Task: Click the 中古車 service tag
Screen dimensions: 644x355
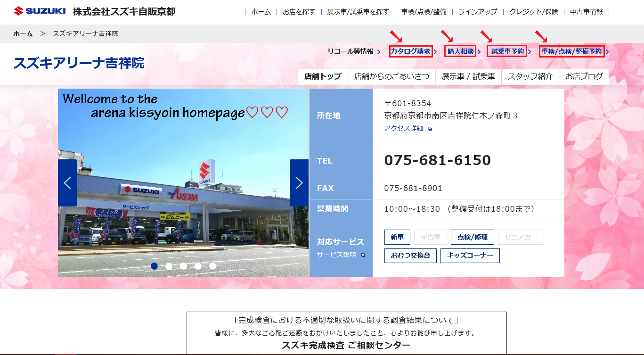Action: click(x=431, y=237)
